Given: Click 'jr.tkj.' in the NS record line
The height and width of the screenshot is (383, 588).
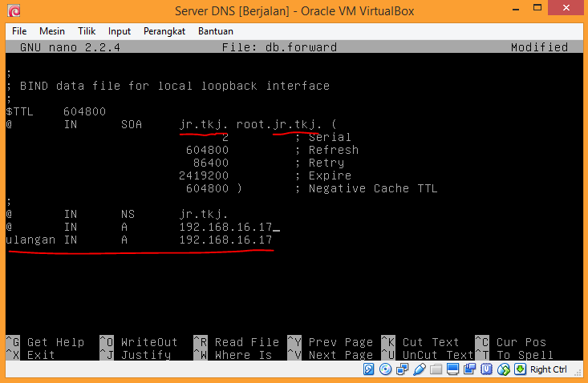Looking at the screenshot, I should (203, 214).
